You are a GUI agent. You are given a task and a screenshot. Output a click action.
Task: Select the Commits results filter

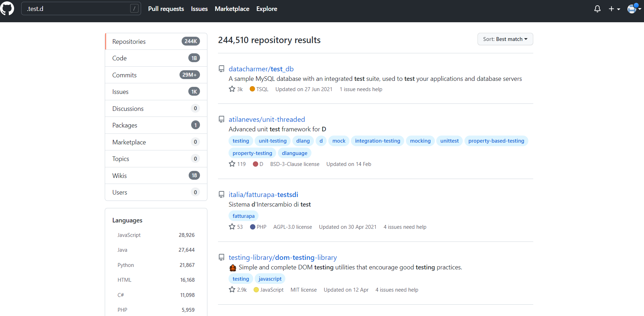(x=156, y=75)
